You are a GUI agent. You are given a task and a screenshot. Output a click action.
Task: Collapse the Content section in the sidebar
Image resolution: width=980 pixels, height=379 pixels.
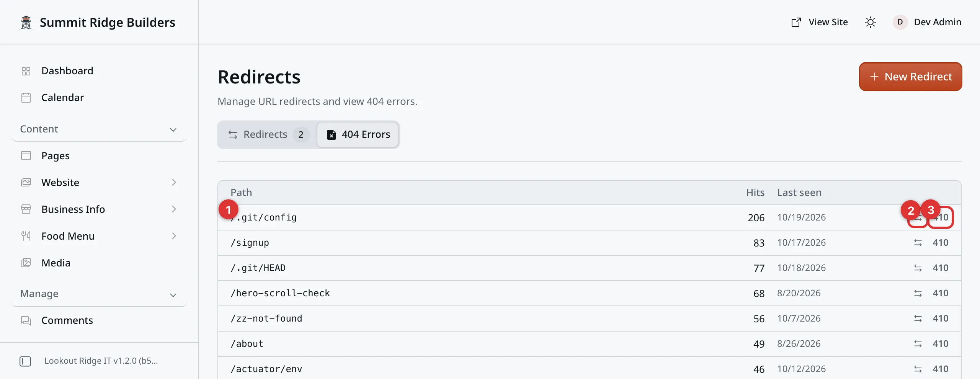point(99,129)
